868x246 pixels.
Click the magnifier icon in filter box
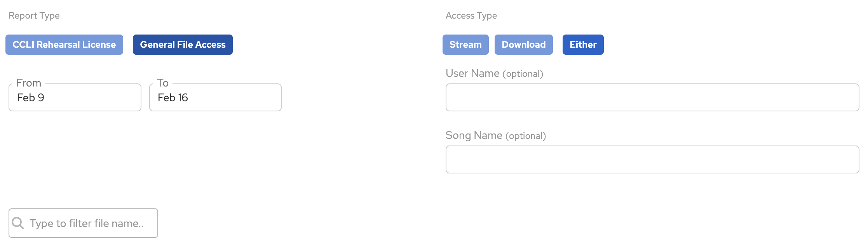tap(18, 223)
